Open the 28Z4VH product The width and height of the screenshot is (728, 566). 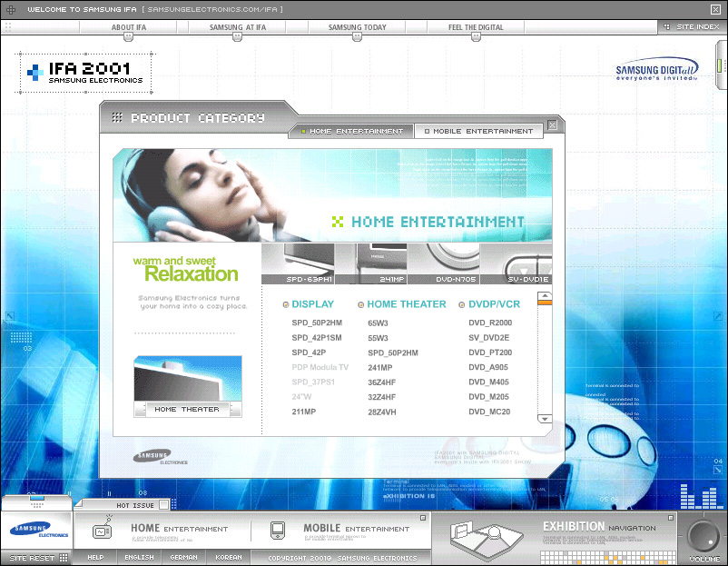(x=381, y=412)
